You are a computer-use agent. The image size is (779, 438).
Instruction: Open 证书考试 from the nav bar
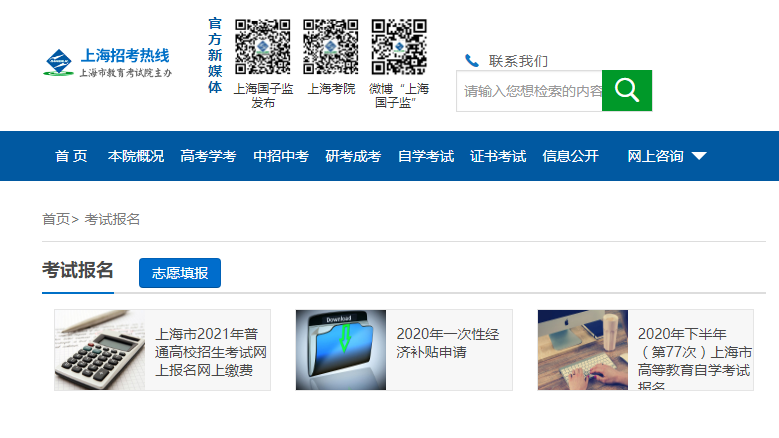pos(498,156)
